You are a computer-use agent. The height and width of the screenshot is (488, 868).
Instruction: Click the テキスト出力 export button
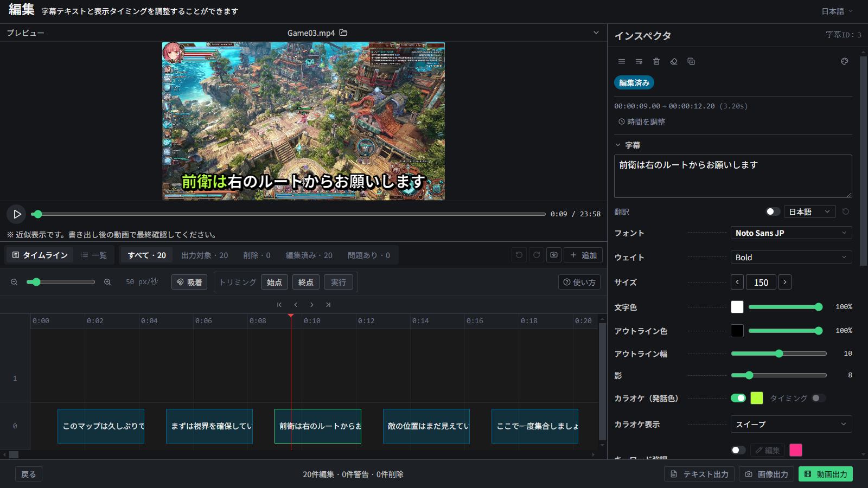pyautogui.click(x=699, y=474)
